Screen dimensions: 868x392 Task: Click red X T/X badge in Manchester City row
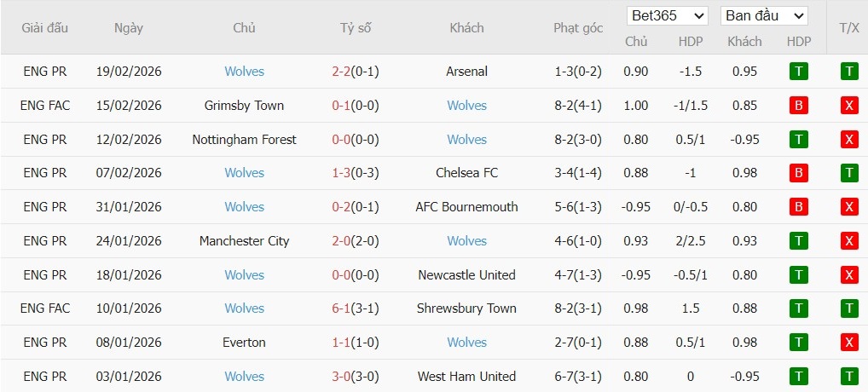848,241
